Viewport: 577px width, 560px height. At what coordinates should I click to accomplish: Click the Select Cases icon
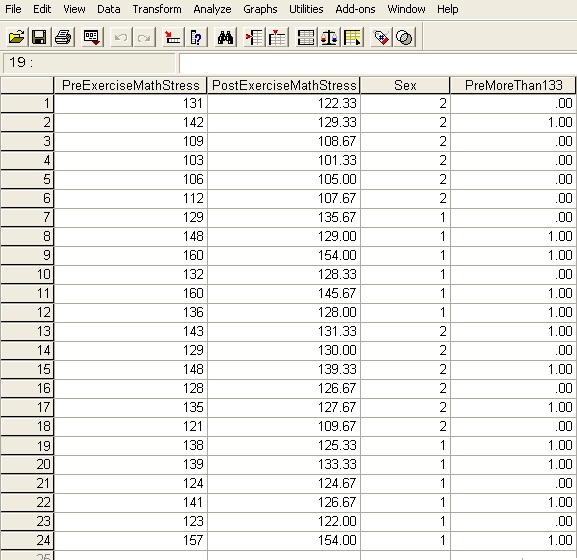[x=353, y=37]
